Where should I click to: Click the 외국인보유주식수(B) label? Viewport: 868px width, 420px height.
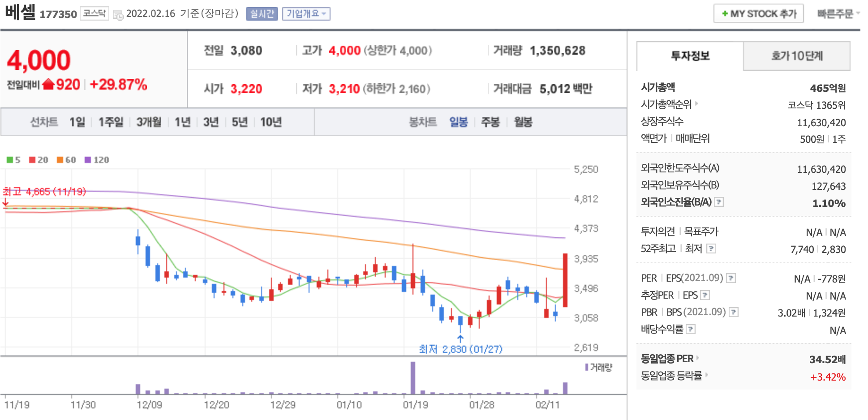(x=680, y=185)
